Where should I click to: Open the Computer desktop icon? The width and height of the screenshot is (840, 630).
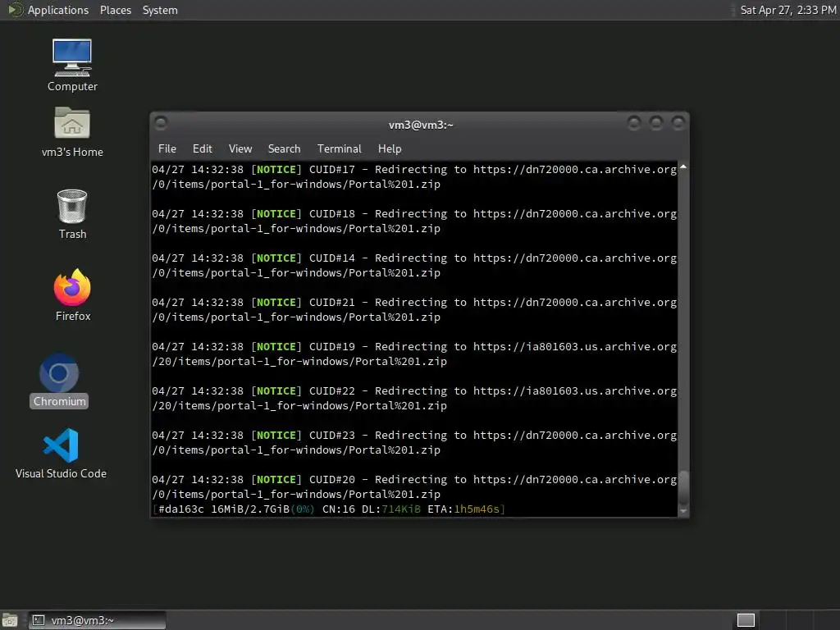click(x=72, y=64)
